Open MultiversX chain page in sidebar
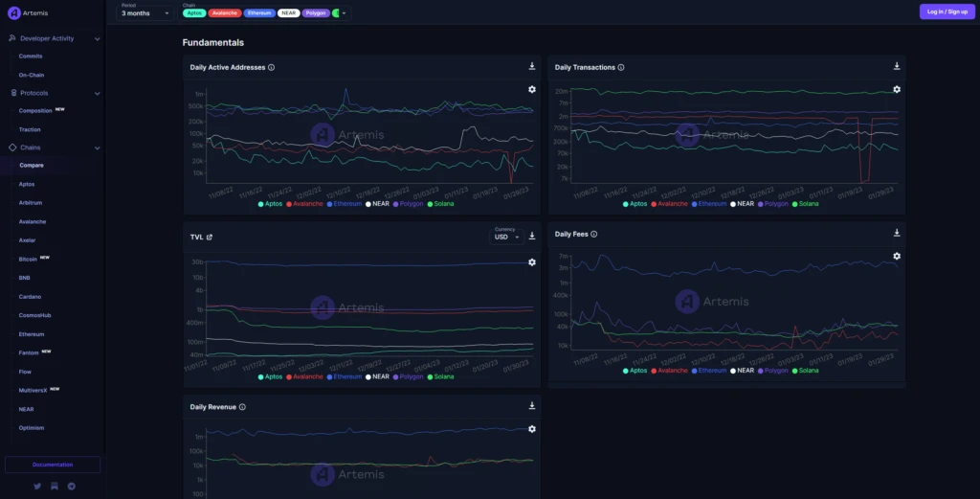Viewport: 980px width, 499px height. pyautogui.click(x=33, y=391)
